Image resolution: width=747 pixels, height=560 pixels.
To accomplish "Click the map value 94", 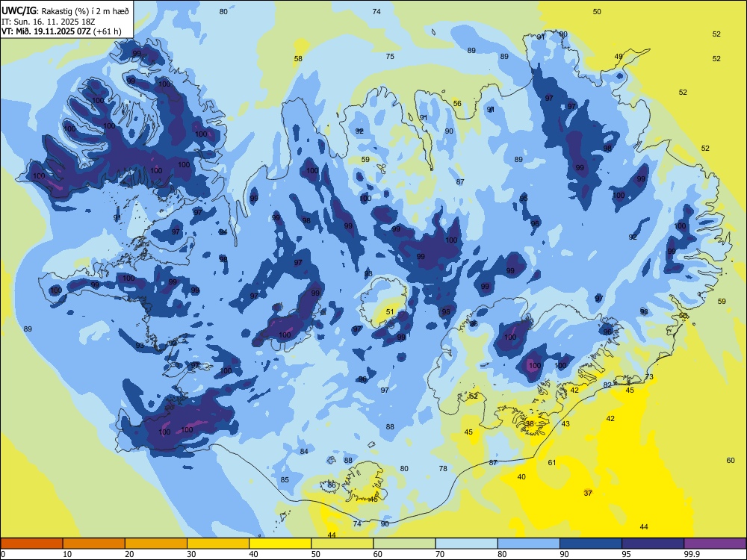I will (223, 232).
